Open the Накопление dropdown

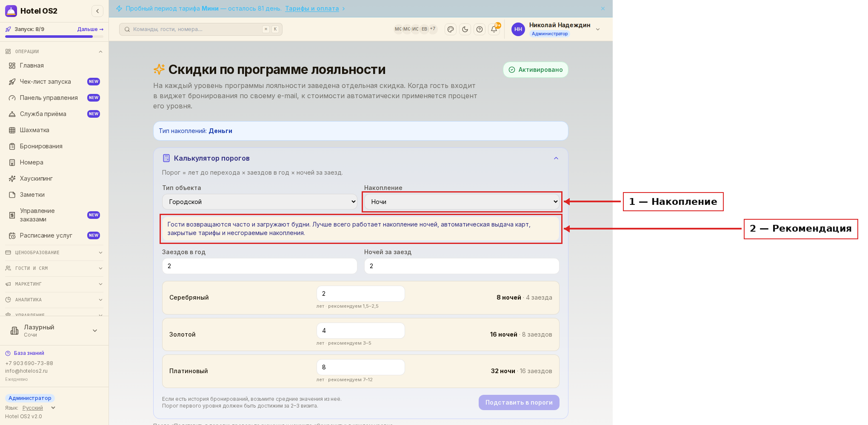point(462,202)
